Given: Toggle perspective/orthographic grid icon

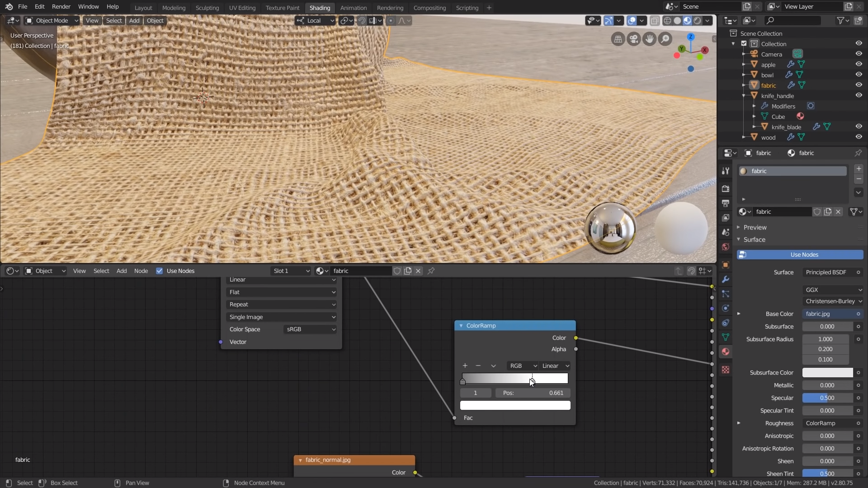Looking at the screenshot, I should [x=618, y=39].
